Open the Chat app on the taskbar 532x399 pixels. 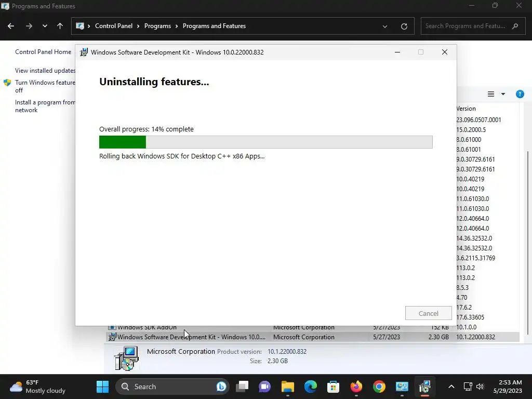pyautogui.click(x=264, y=387)
